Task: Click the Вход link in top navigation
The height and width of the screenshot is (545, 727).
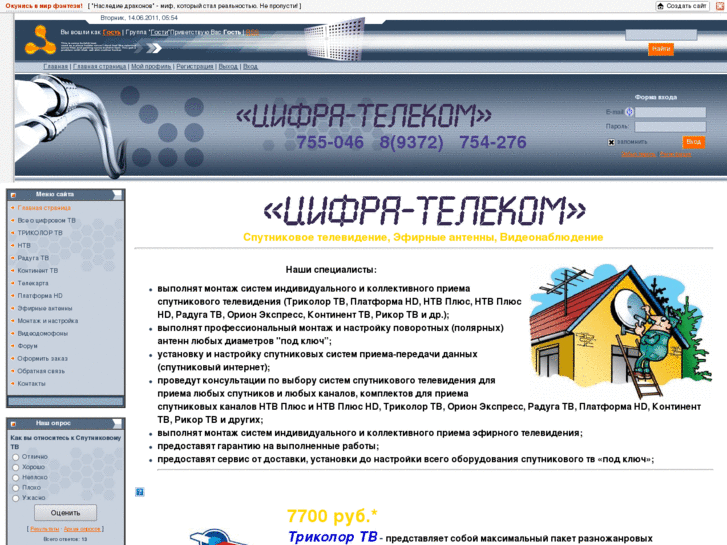Action: click(250, 66)
